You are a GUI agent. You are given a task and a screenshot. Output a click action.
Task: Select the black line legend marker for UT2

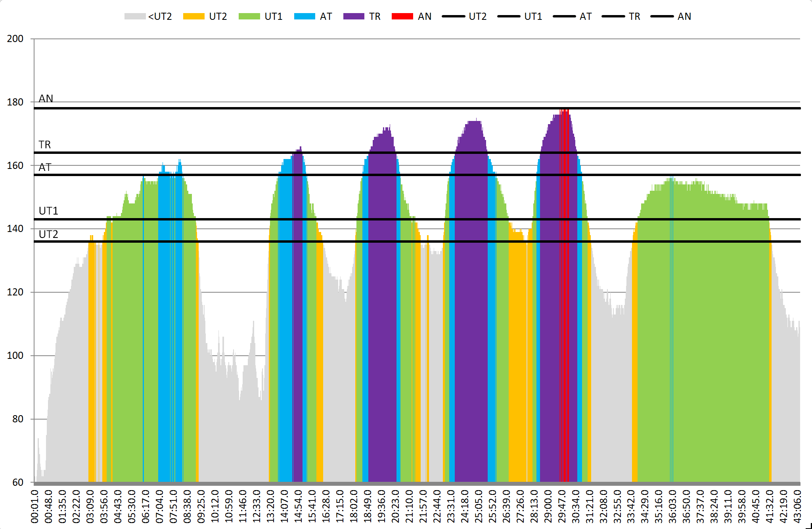[453, 16]
